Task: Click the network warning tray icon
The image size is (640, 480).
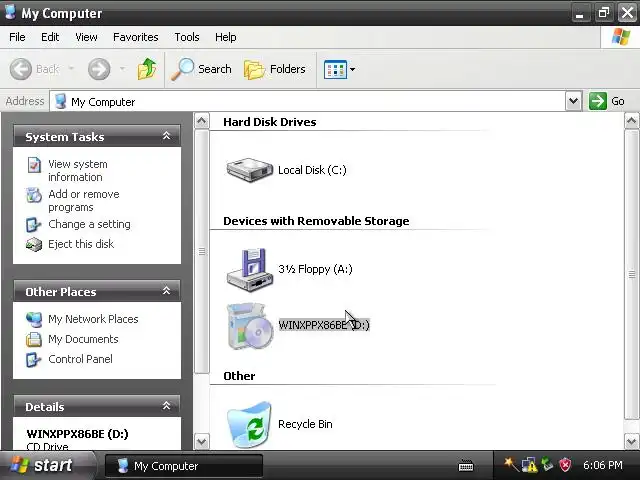Action: coord(529,465)
